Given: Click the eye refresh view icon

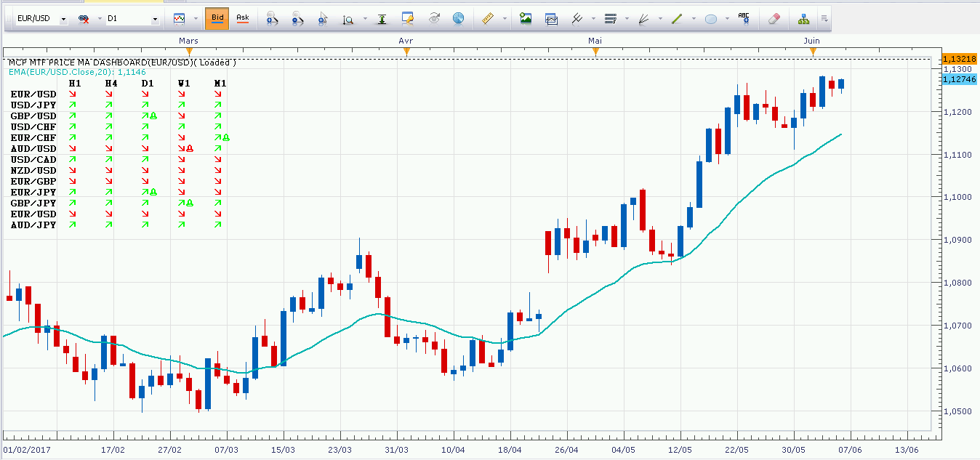Looking at the screenshot, I should [435, 18].
